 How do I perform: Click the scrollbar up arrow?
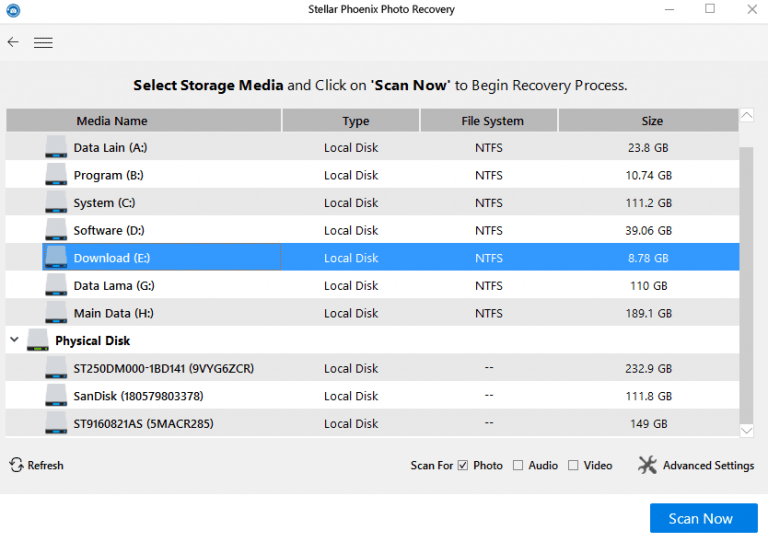[746, 116]
